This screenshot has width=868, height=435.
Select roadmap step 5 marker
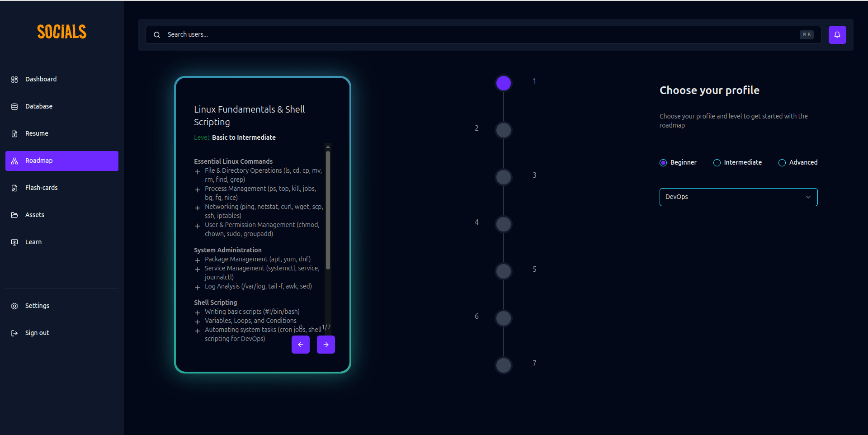(504, 271)
